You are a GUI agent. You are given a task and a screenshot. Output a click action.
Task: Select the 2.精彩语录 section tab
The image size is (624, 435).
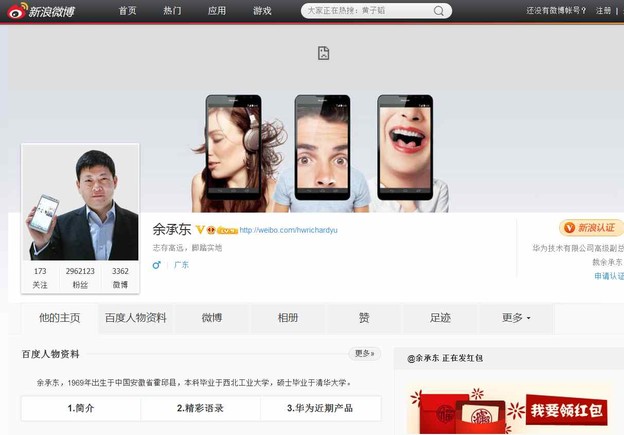(x=200, y=408)
